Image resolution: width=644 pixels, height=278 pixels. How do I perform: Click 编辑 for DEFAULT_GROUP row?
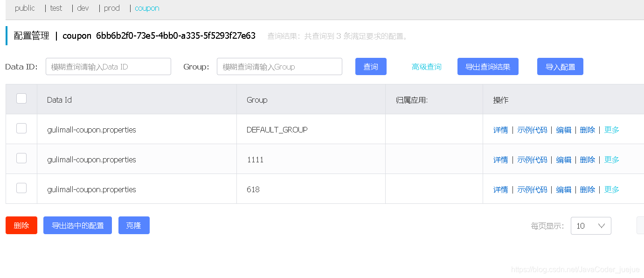click(563, 130)
